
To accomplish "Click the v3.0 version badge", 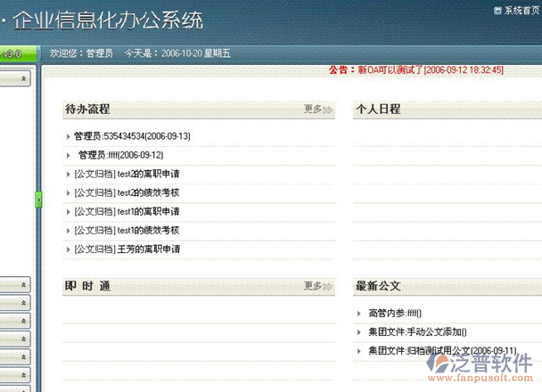I will (x=12, y=53).
